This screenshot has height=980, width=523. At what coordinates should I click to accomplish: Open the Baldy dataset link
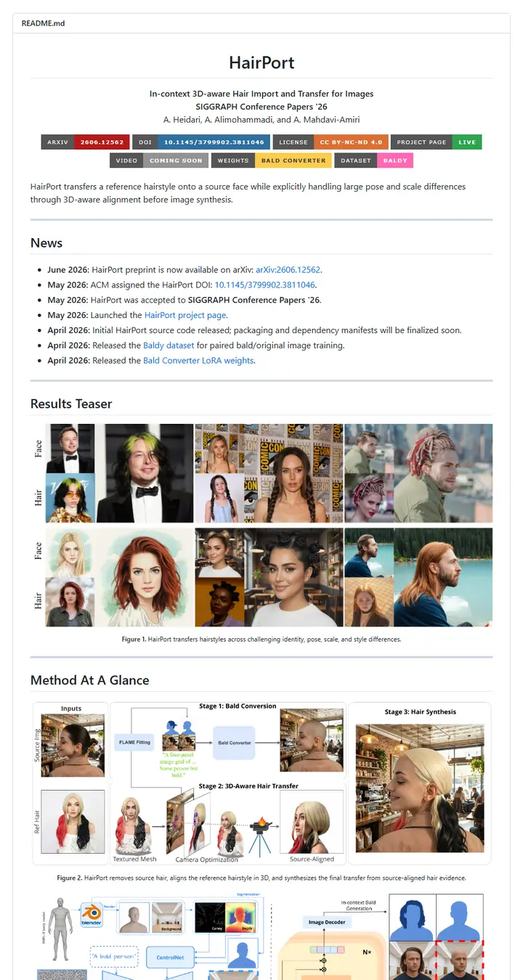pyautogui.click(x=169, y=346)
